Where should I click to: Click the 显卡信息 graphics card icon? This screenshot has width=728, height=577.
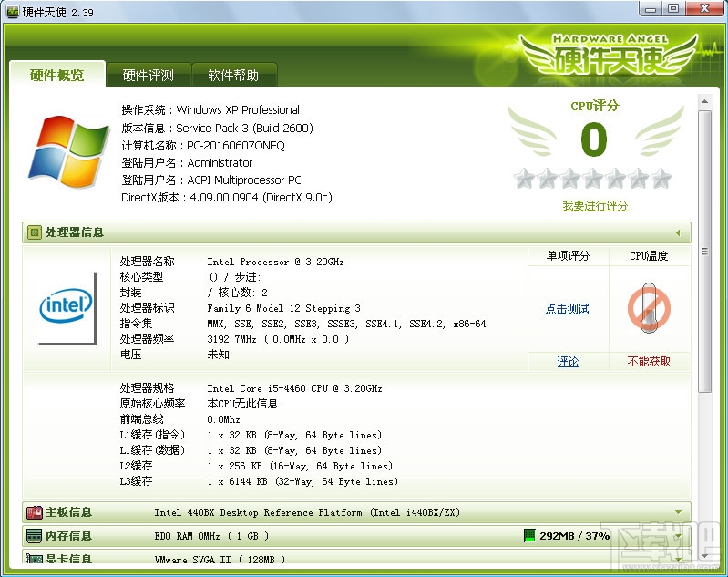click(35, 559)
